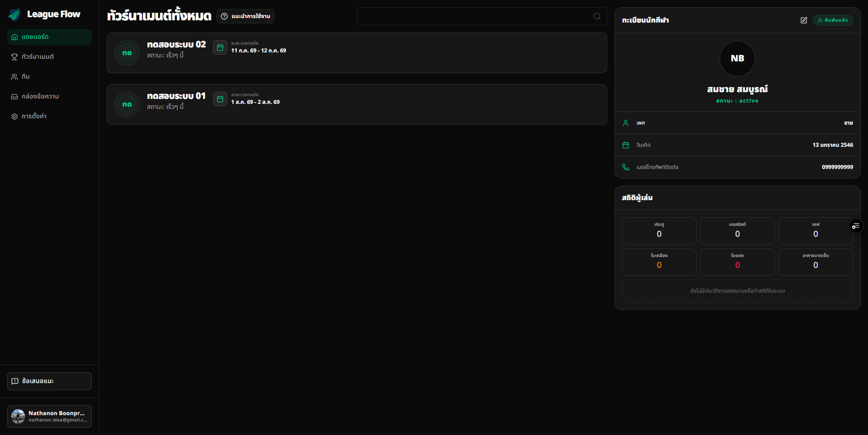Open the ทดสอบระบบ 02 tournament card
Image resolution: width=868 pixels, height=435 pixels.
[x=357, y=53]
